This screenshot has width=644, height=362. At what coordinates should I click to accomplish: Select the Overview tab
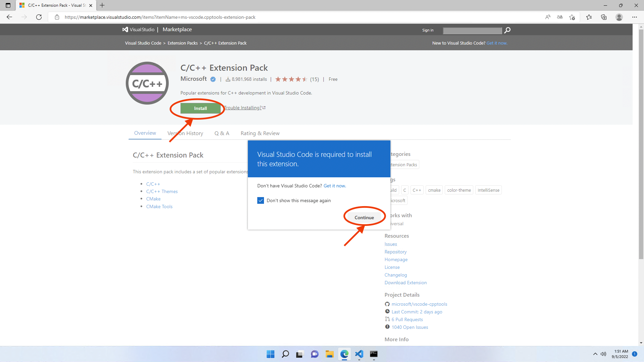[145, 133]
